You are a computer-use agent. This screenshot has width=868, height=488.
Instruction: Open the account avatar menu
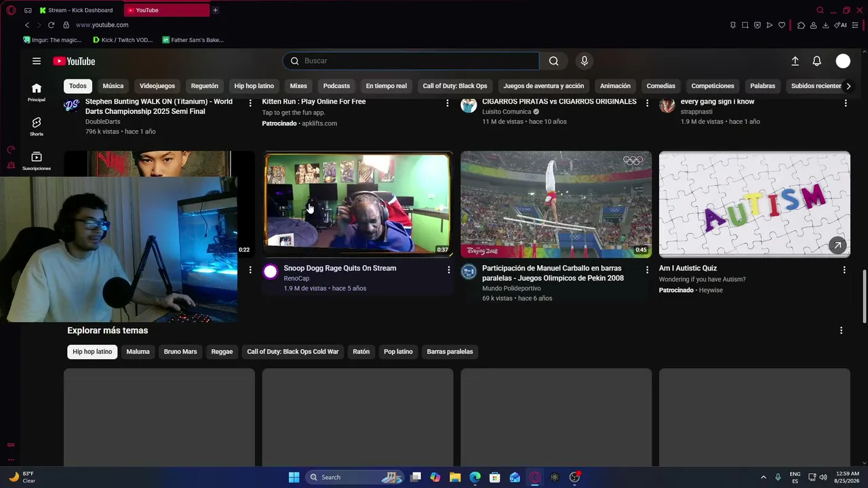(x=843, y=61)
